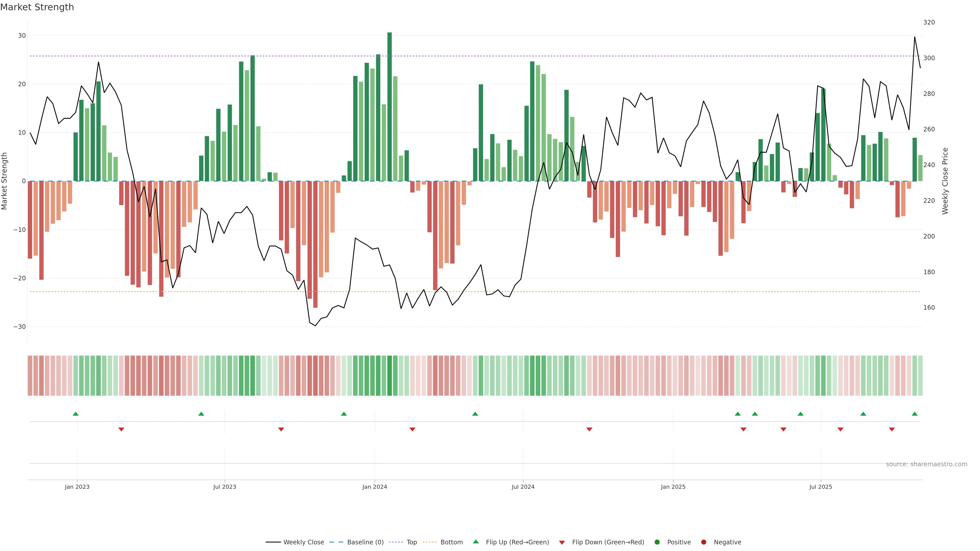Click the Flip Up green triangle legend icon
Image resolution: width=980 pixels, height=551 pixels.
point(475,542)
